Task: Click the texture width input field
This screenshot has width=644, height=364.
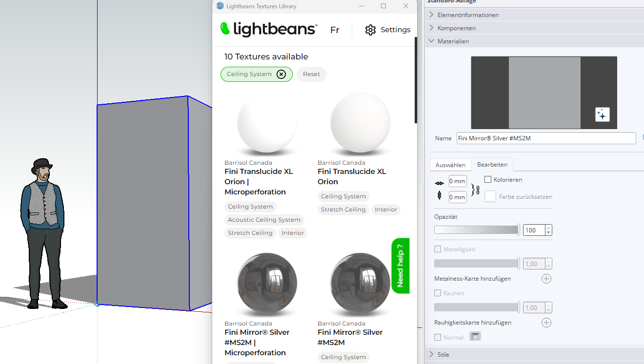Action: 458,181
